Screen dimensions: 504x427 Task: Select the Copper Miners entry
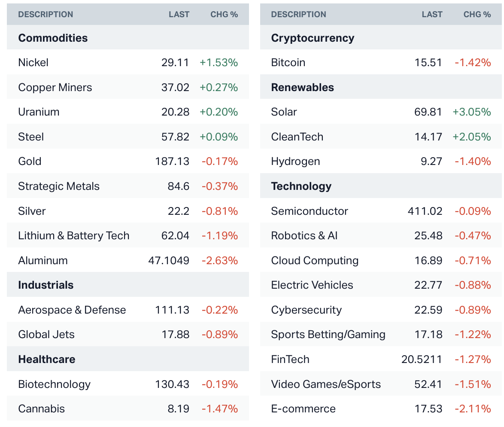(x=55, y=88)
